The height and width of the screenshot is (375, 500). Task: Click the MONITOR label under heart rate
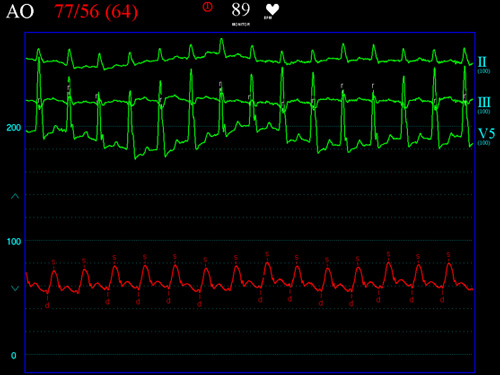pyautogui.click(x=241, y=24)
